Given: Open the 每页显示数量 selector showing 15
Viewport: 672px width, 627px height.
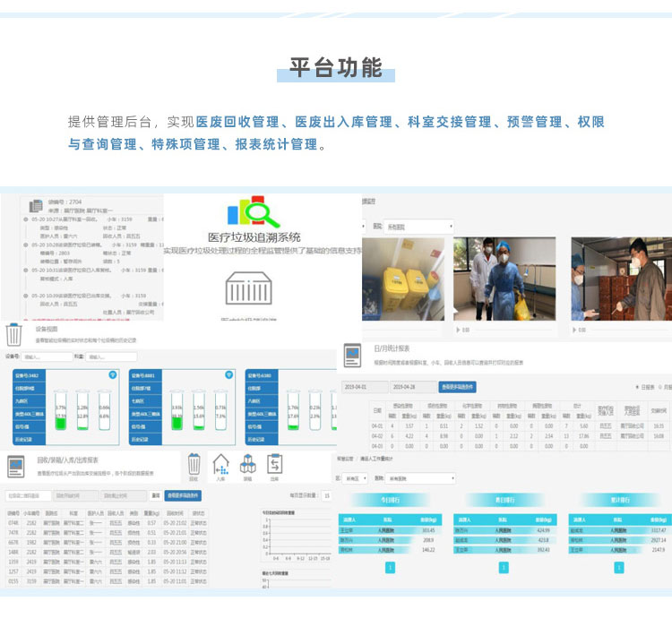Looking at the screenshot, I should pyautogui.click(x=327, y=495).
